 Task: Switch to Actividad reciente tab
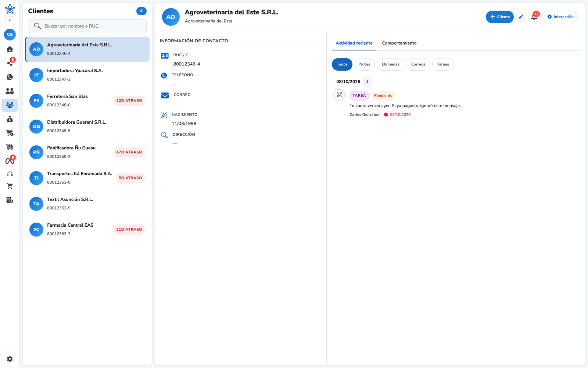(354, 43)
